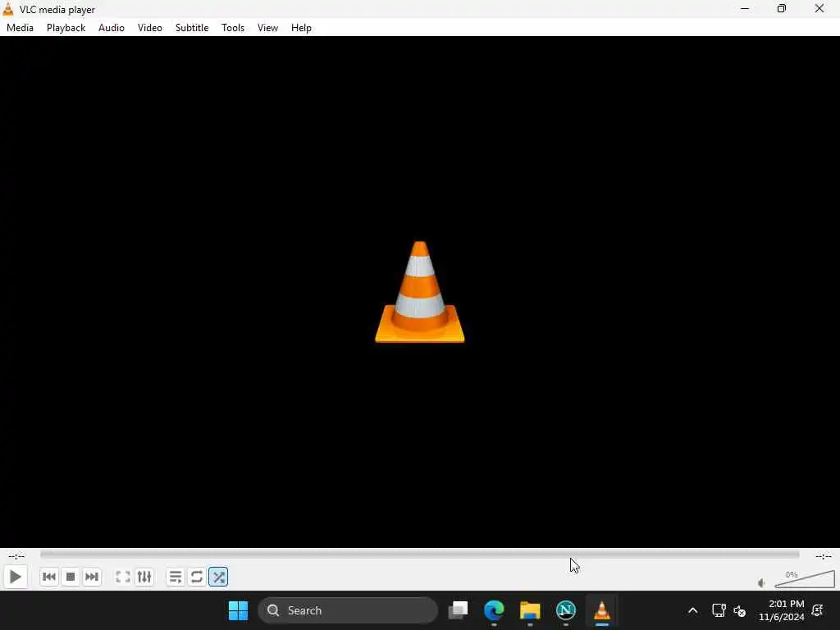Screen dimensions: 840x630
Task: Open the N globe app in taskbar
Action: coord(566,610)
